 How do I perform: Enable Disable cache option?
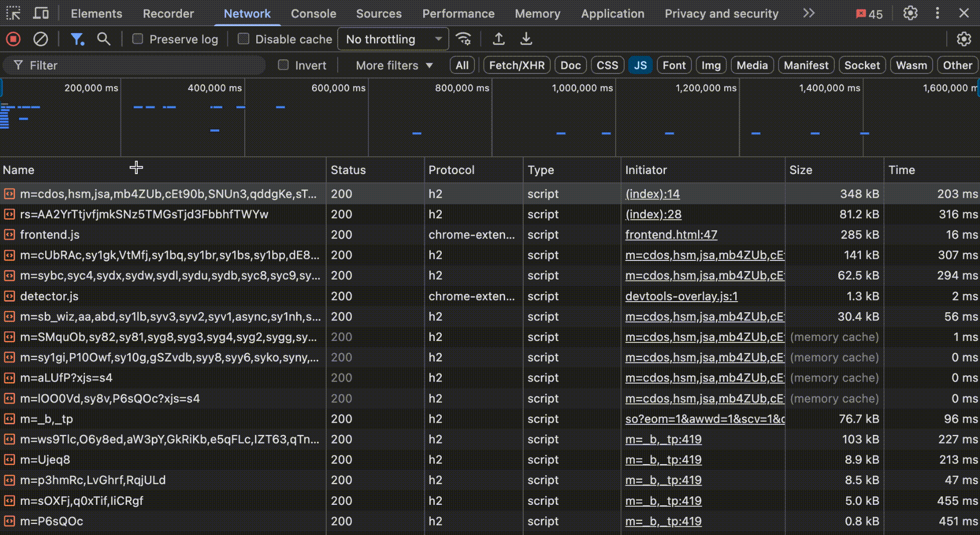[x=244, y=39]
